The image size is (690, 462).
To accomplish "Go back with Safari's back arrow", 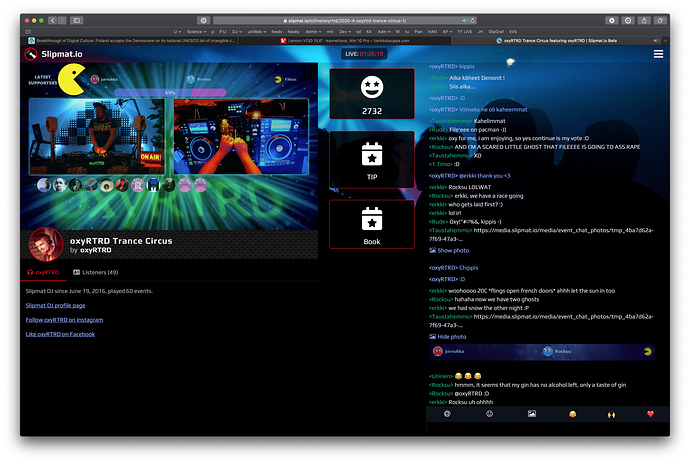I will 53,20.
